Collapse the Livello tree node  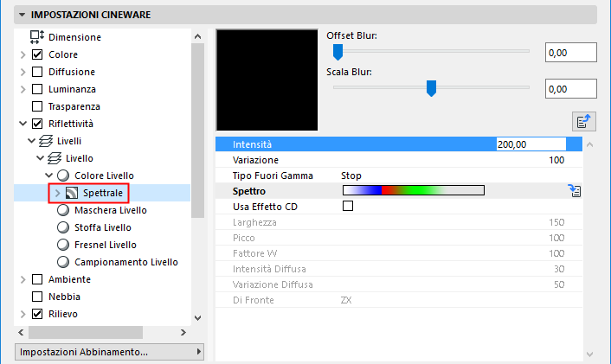tap(40, 158)
